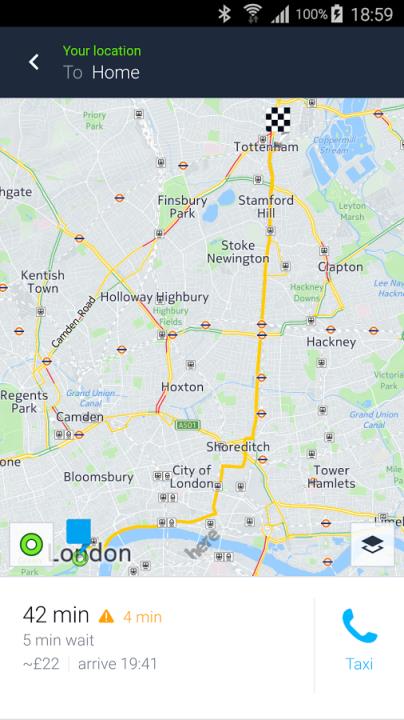Image resolution: width=404 pixels, height=720 pixels.
Task: Open the map layers button
Action: (x=372, y=545)
